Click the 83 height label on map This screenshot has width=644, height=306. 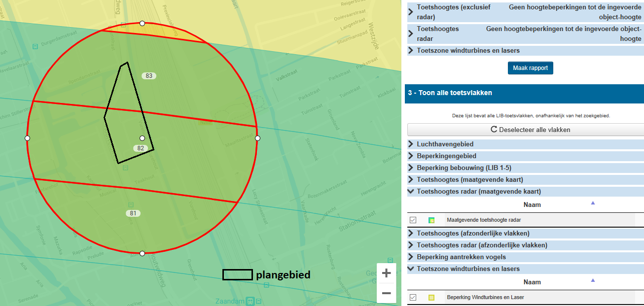[x=149, y=76]
